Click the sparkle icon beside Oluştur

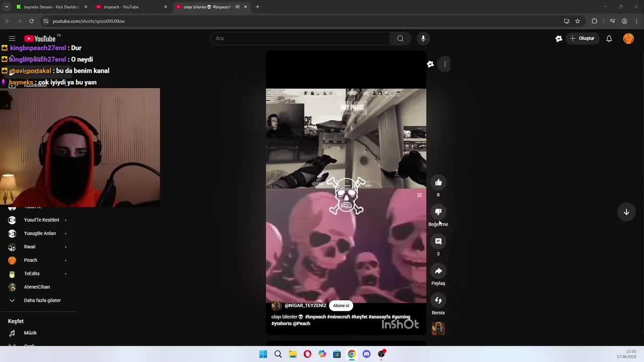(558, 39)
